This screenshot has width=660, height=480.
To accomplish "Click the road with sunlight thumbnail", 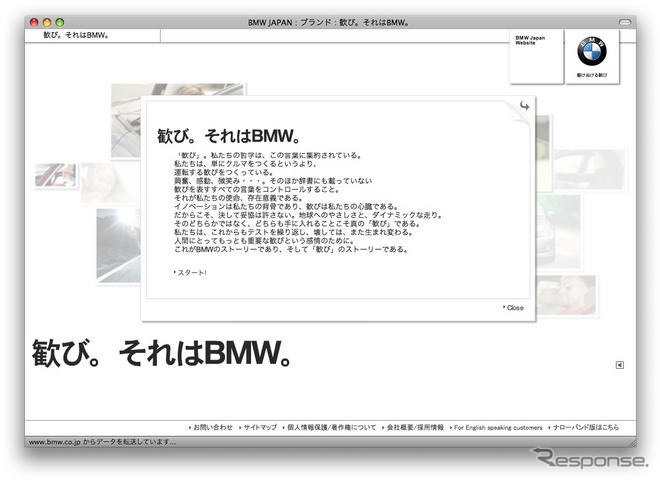I will point(119,245).
